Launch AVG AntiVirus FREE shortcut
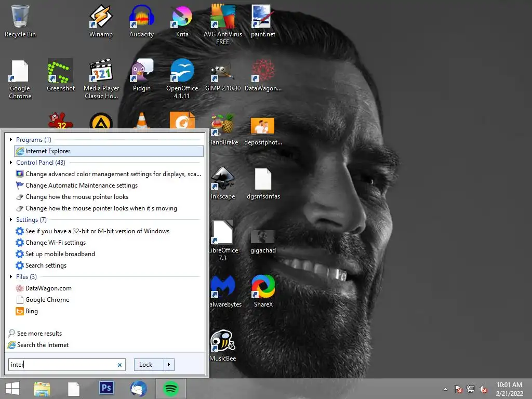 point(223,24)
